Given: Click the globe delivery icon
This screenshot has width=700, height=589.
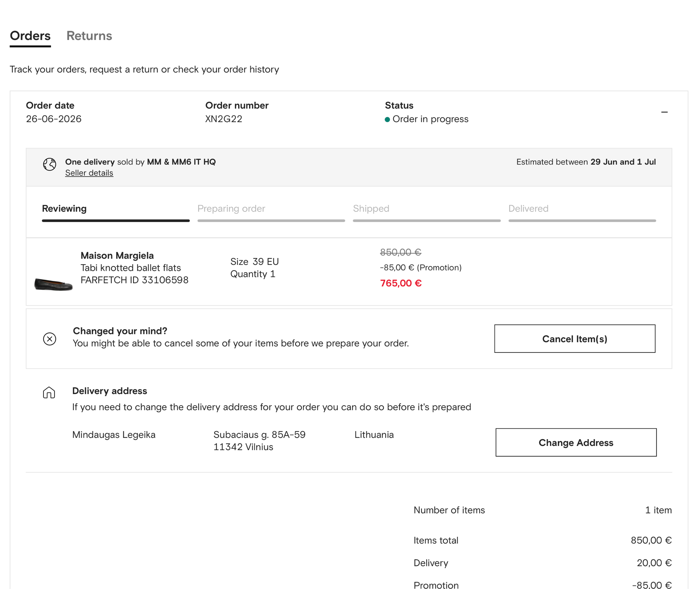Looking at the screenshot, I should pyautogui.click(x=50, y=164).
